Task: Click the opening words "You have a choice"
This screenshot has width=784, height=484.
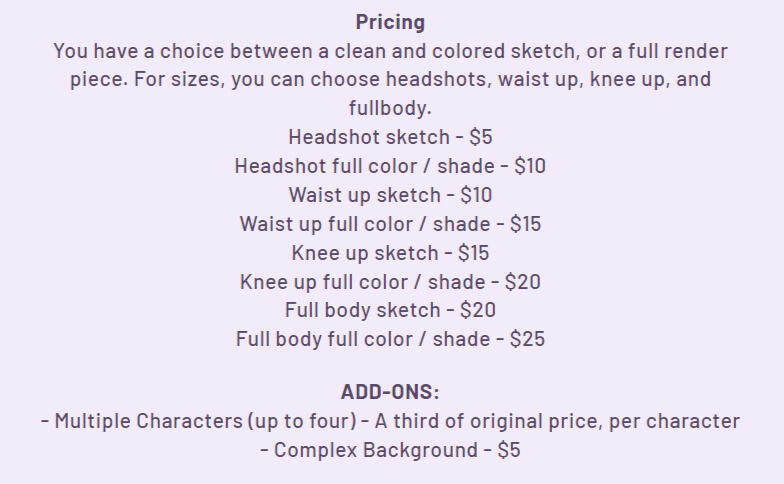Action: pos(120,51)
